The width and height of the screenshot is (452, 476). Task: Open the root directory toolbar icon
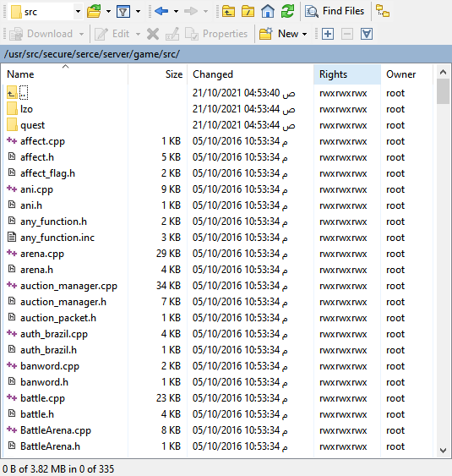(248, 12)
